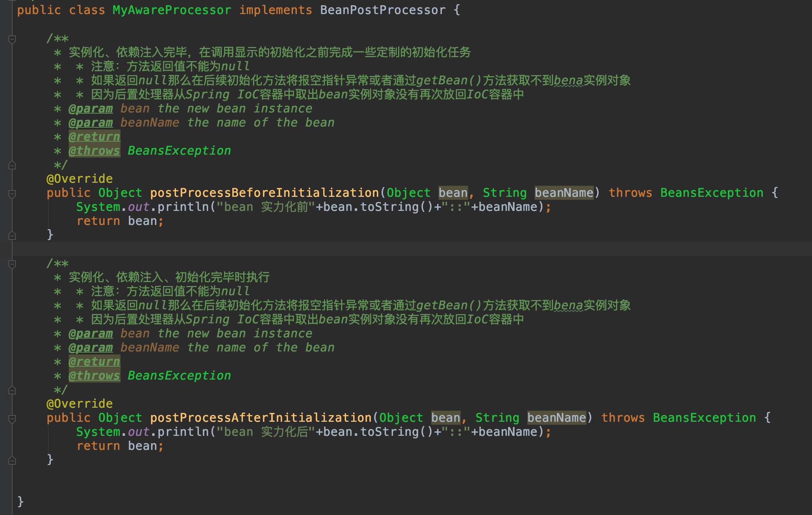Click fold marker at postProcessAfterInitialization closing brace
The image size is (812, 515).
click(12, 460)
